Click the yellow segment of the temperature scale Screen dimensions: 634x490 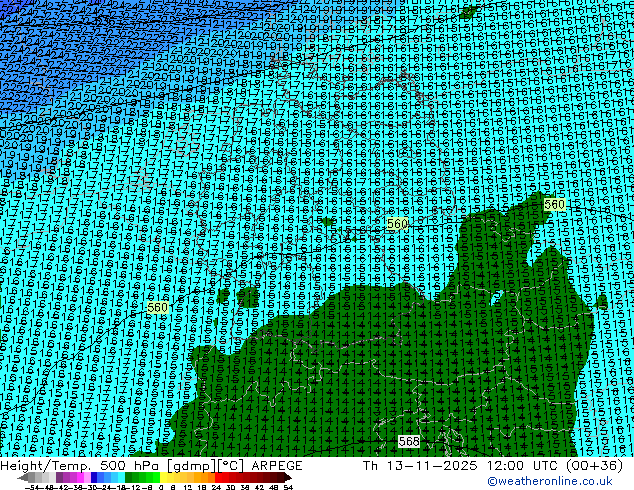coord(164,477)
